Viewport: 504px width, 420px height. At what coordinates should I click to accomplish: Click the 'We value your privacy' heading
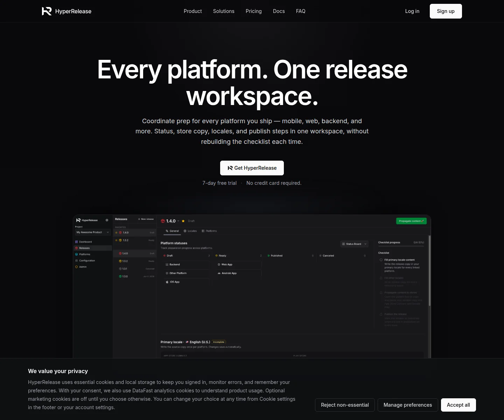(x=58, y=371)
